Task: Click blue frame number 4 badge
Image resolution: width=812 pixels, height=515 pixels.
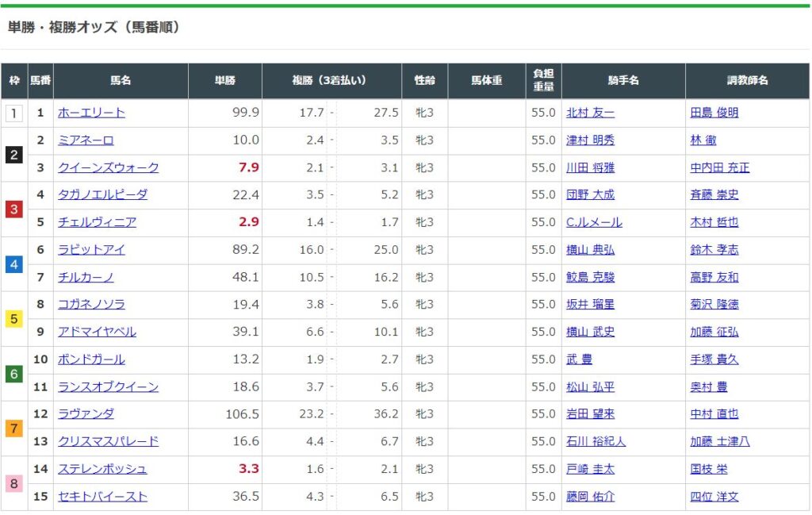Action: [13, 263]
